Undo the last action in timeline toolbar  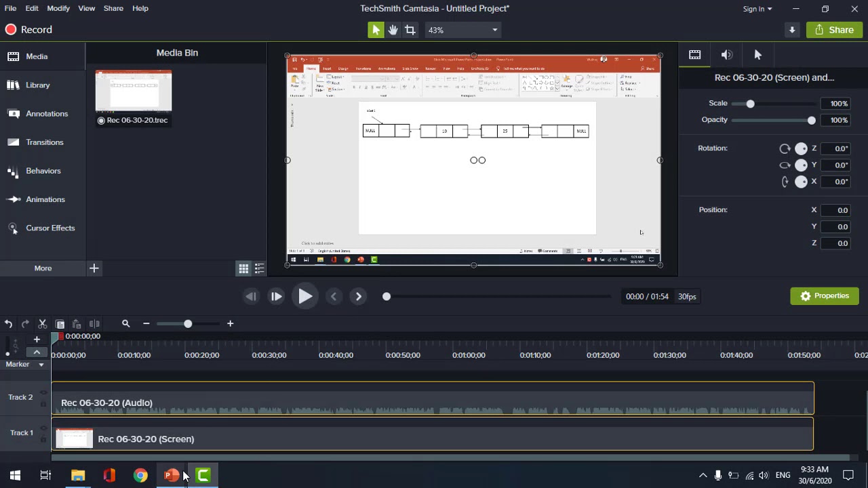click(8, 324)
